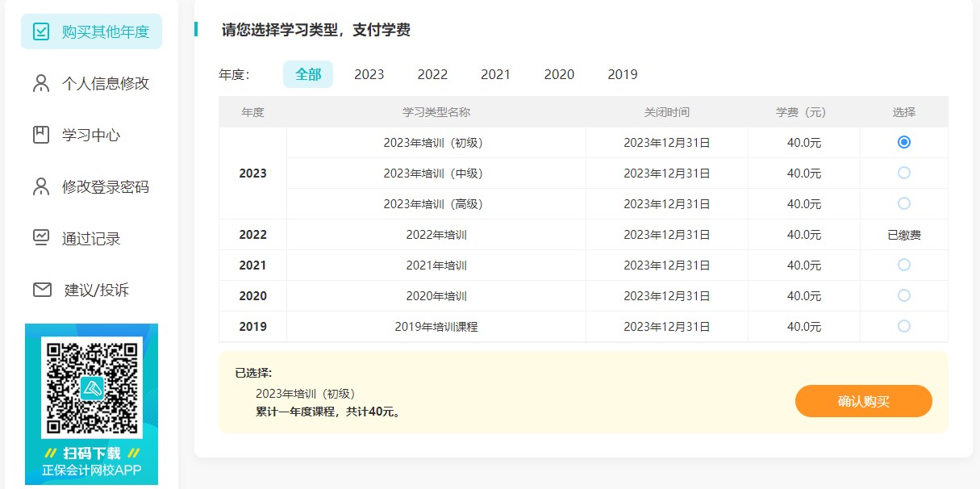
Task: Click the 购买其他年度 checklist icon
Action: click(41, 31)
